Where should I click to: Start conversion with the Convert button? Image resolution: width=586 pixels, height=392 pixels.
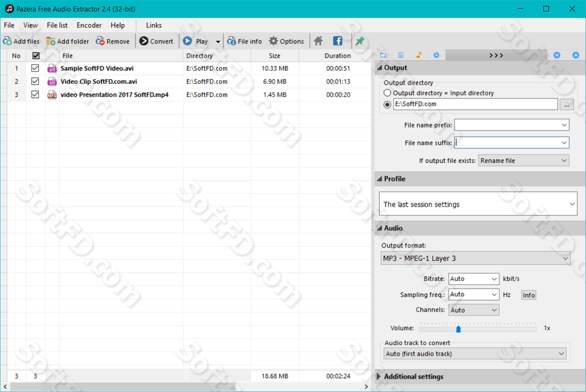[x=156, y=41]
